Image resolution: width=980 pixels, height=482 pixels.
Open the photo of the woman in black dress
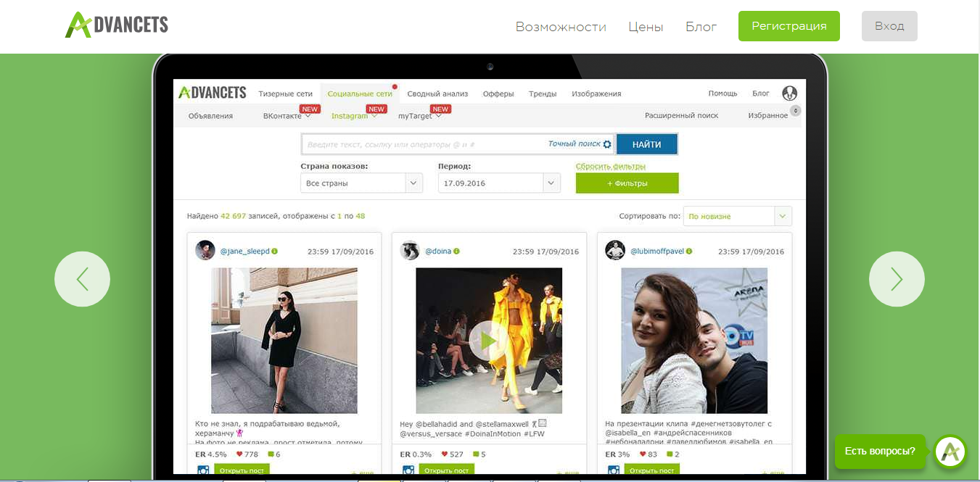click(x=284, y=341)
